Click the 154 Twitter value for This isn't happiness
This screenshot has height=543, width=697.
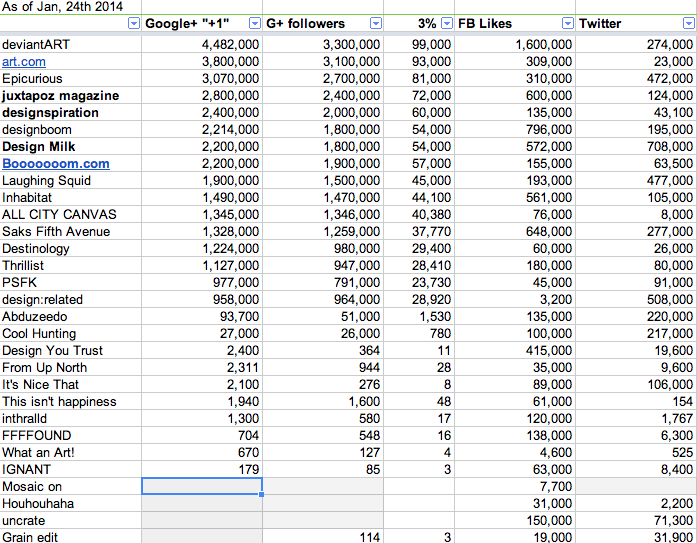683,402
